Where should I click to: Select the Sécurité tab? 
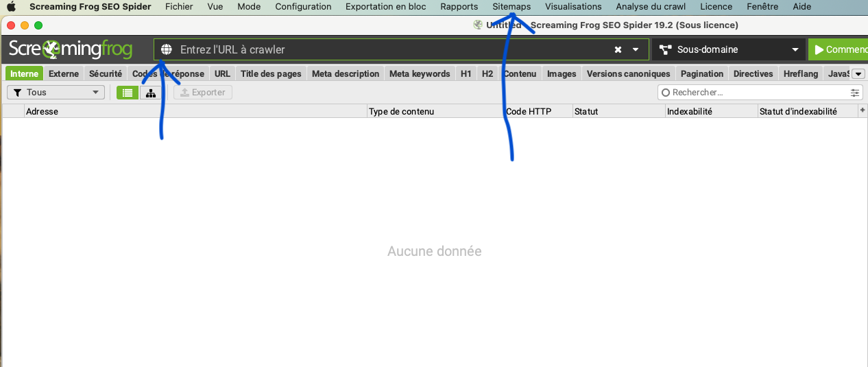tap(106, 73)
